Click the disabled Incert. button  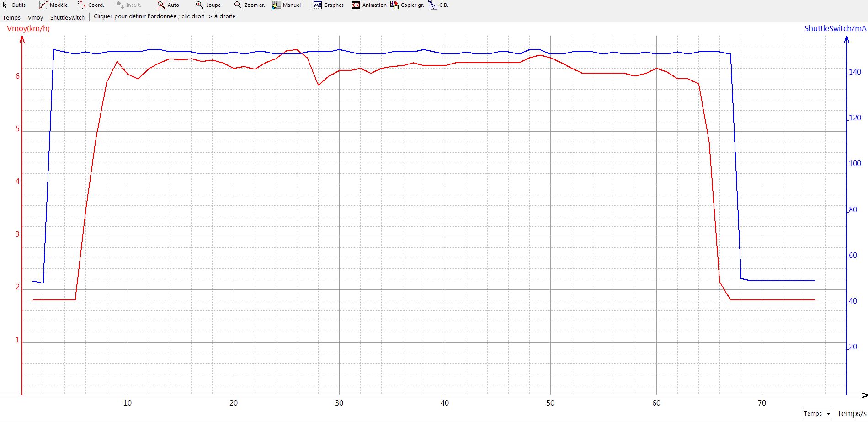129,5
